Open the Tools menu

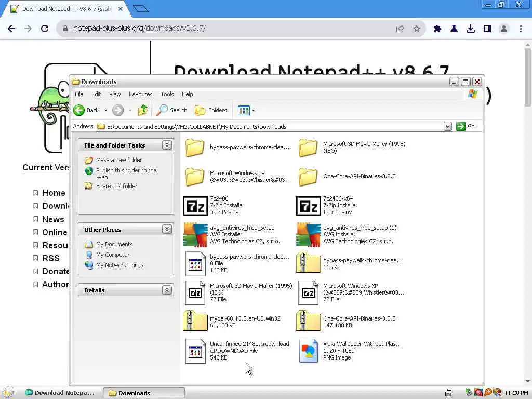click(x=167, y=94)
